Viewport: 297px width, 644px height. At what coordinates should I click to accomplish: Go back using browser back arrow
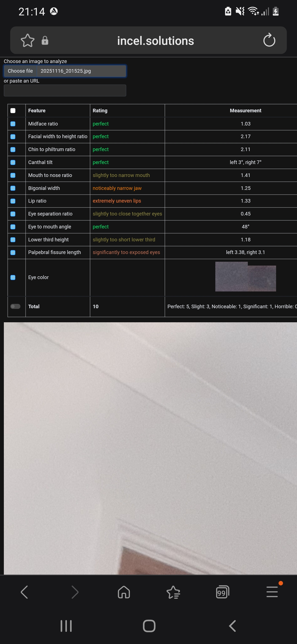click(x=24, y=592)
